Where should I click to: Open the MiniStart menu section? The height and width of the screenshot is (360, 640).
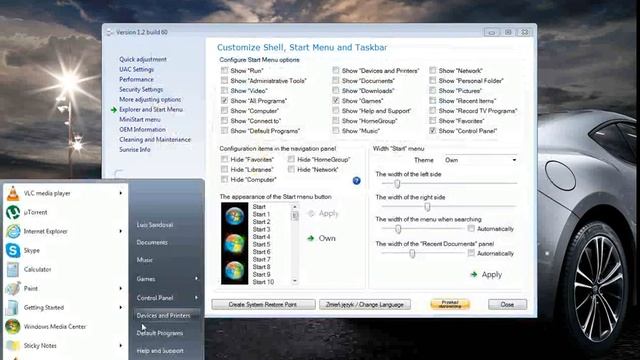(x=140, y=120)
